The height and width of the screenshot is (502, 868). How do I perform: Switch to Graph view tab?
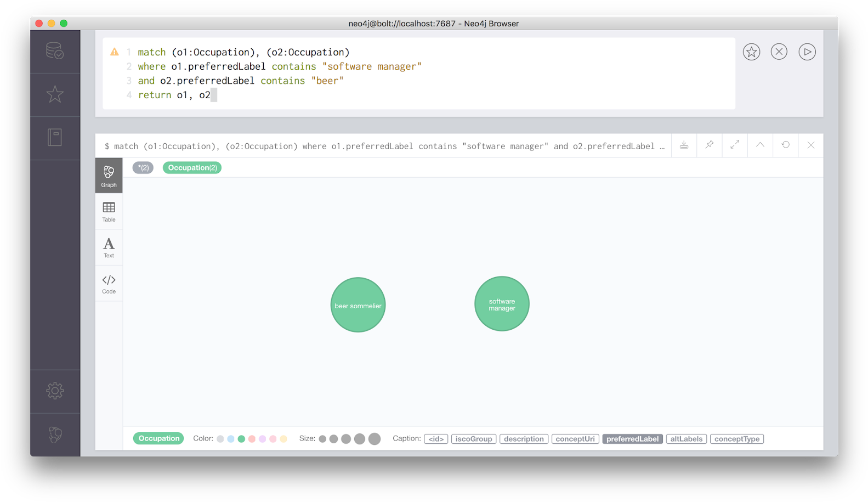[x=109, y=176]
